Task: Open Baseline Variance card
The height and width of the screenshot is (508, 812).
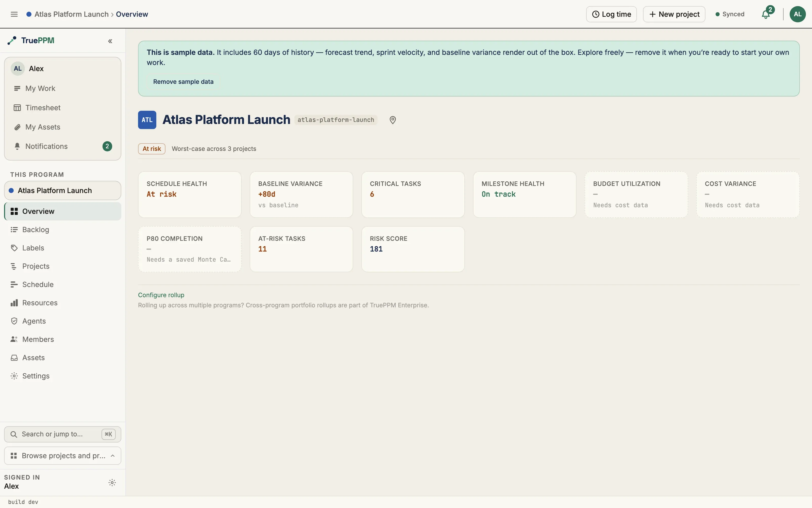Action: point(301,195)
